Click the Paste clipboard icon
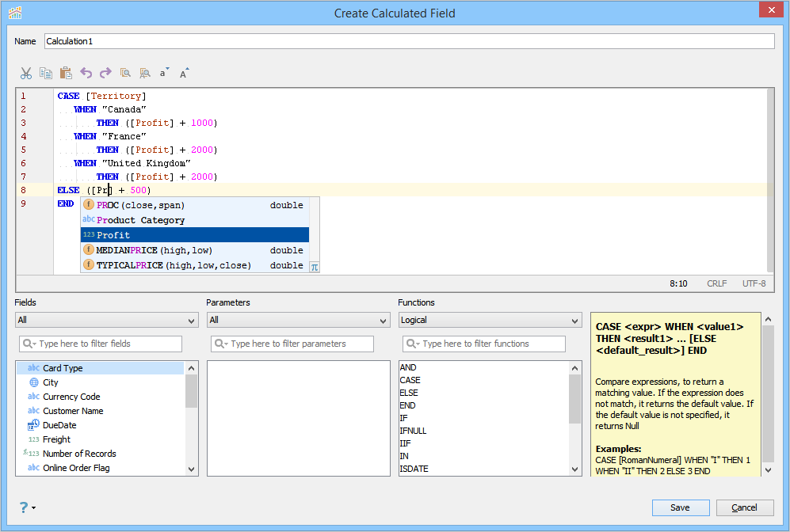The image size is (790, 532). [x=66, y=73]
